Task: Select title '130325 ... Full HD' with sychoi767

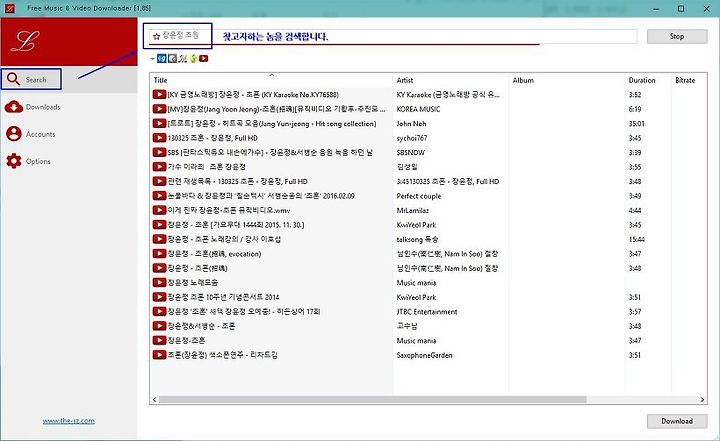Action: pos(212,138)
